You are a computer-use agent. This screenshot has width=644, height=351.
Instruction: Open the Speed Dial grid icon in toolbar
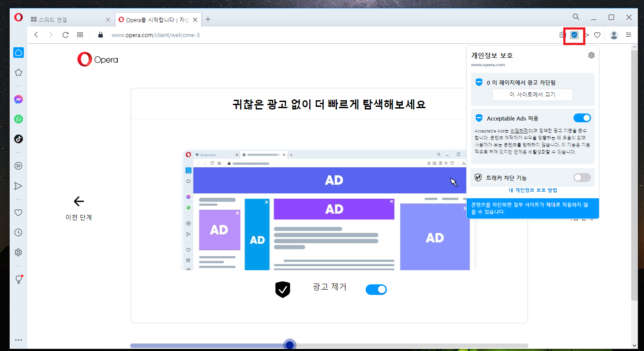(80, 35)
